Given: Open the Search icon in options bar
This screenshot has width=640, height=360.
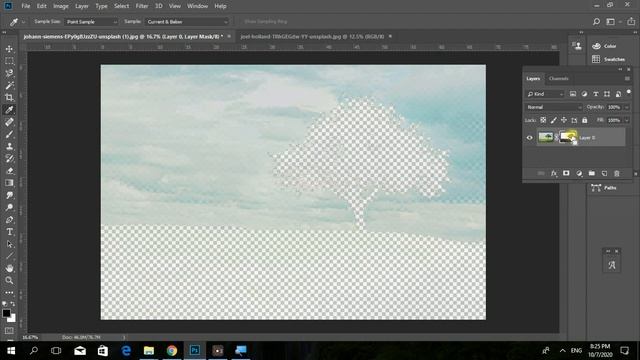Looking at the screenshot, I should click(x=596, y=22).
